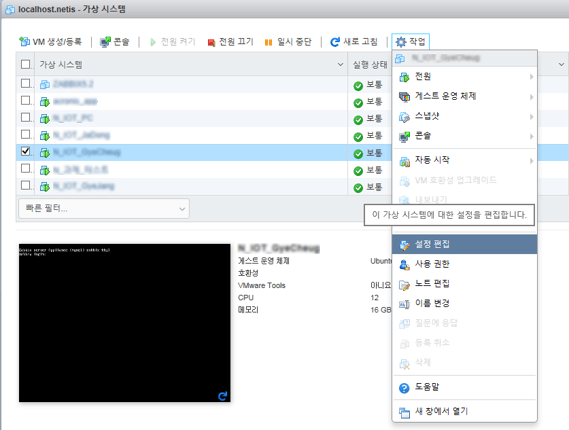Sort by the 실행 상태 column header
The width and height of the screenshot is (569, 430).
click(x=370, y=65)
